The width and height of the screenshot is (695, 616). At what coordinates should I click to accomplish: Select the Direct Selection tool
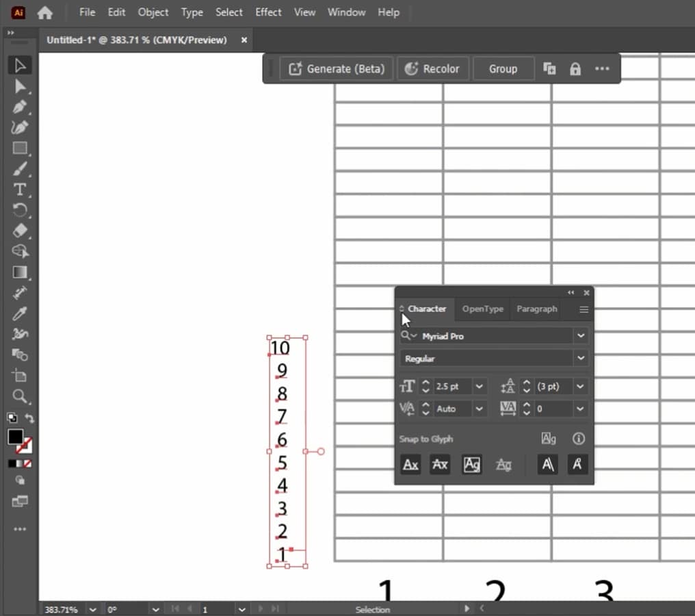click(20, 86)
